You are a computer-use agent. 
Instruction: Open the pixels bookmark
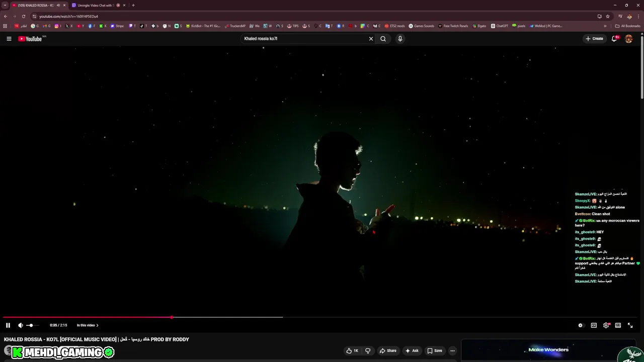(519, 26)
